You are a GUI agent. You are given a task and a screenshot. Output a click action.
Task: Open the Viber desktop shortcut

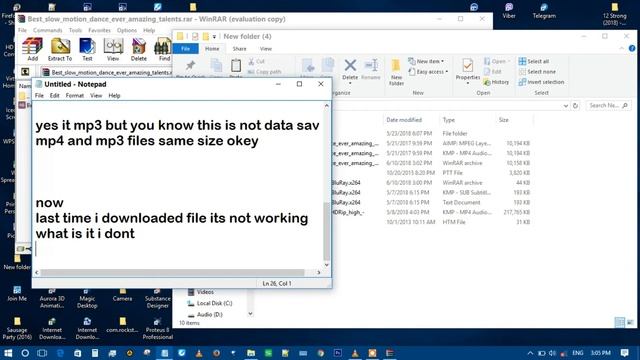click(x=509, y=11)
